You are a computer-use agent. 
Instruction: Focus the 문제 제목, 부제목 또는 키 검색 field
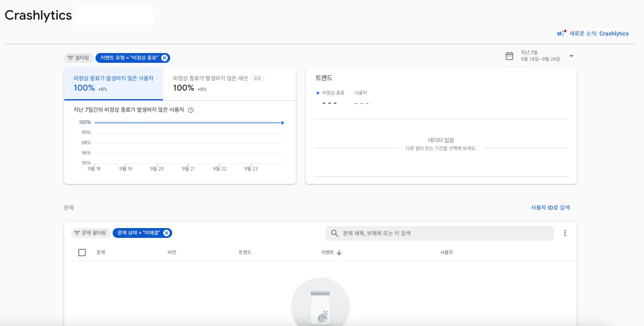coord(440,233)
